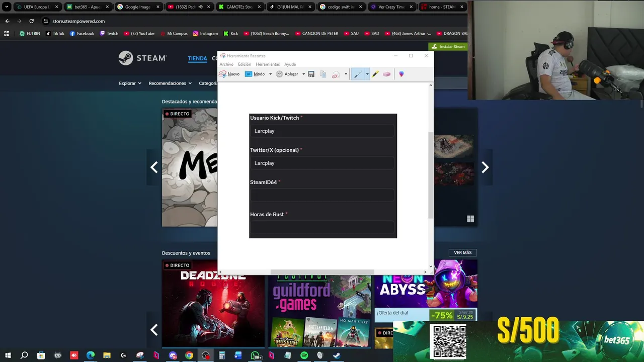Image resolution: width=644 pixels, height=362 pixels.
Task: Open the Archivo menu
Action: 226,64
